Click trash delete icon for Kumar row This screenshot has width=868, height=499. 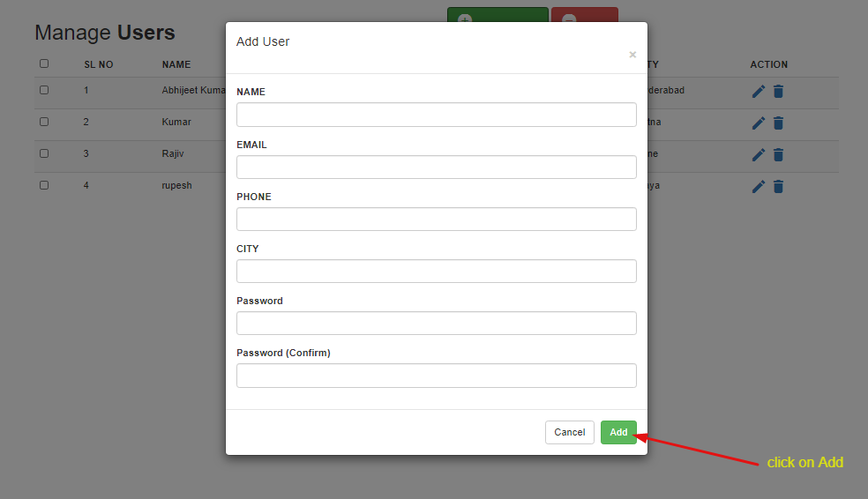point(778,123)
